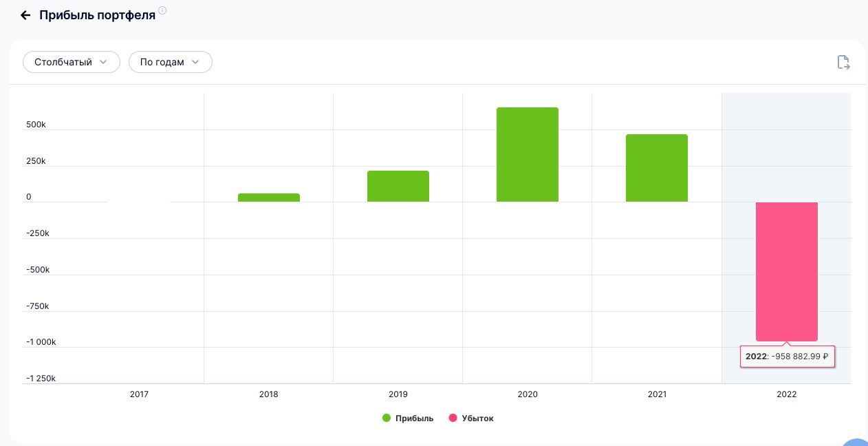Click the 2018 axis label
Image resolution: width=868 pixels, height=446 pixels.
pos(269,394)
